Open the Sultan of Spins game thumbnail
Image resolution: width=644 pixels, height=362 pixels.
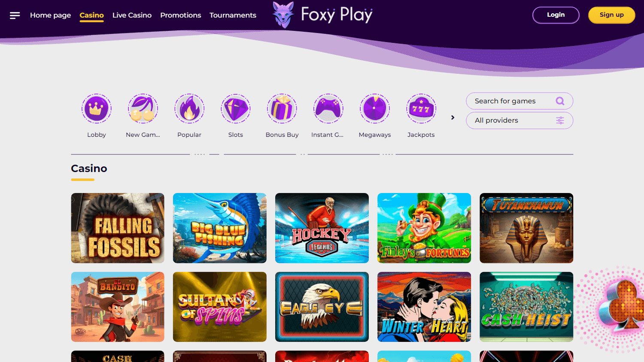pyautogui.click(x=220, y=307)
